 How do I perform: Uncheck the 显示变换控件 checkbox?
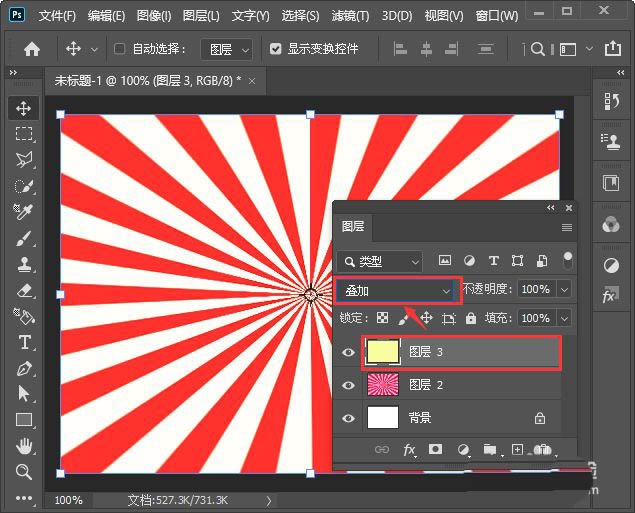275,49
